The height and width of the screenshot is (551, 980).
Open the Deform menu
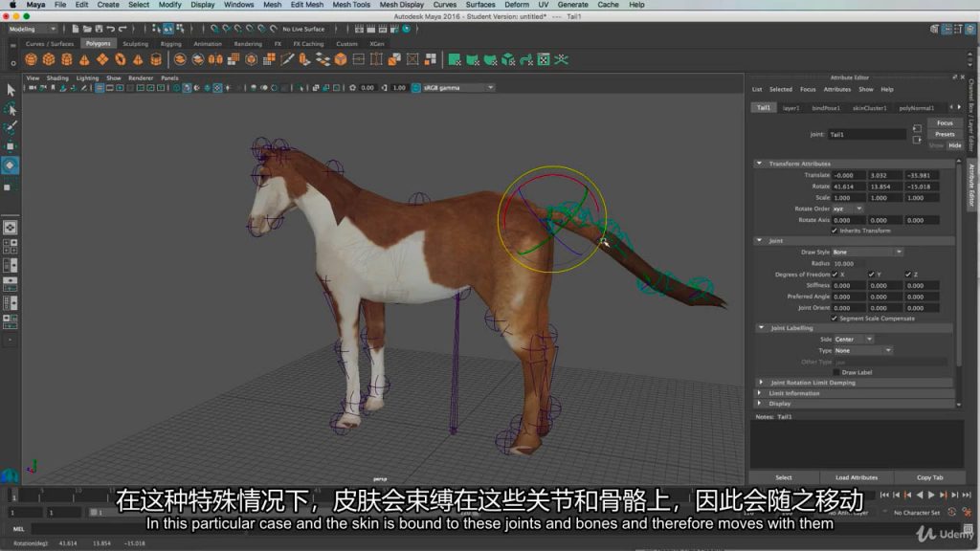pos(516,5)
